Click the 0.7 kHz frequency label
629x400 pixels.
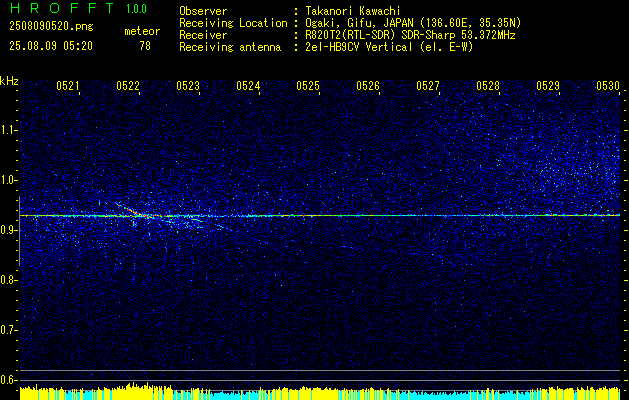tap(8, 330)
